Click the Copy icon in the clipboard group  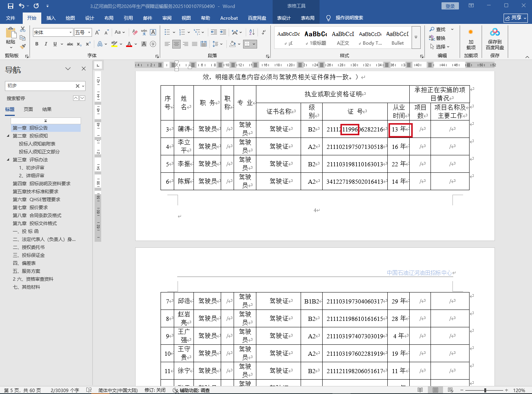pos(23,38)
